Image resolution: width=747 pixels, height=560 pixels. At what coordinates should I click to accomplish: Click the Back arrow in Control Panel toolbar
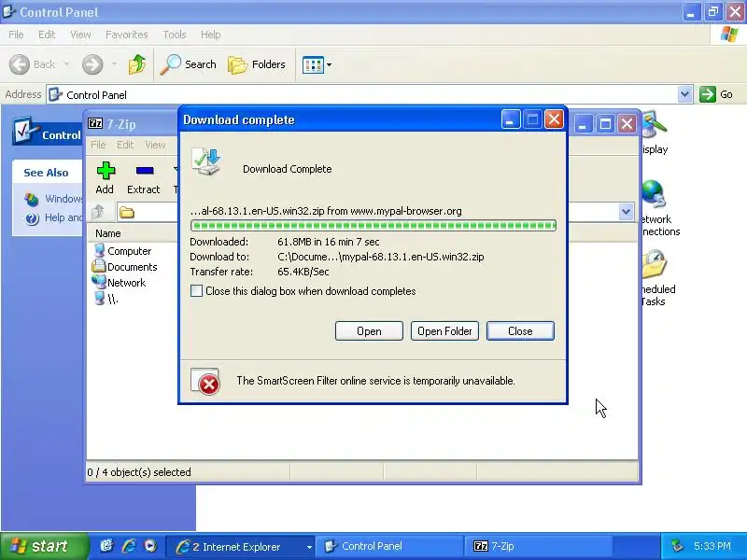[20, 64]
